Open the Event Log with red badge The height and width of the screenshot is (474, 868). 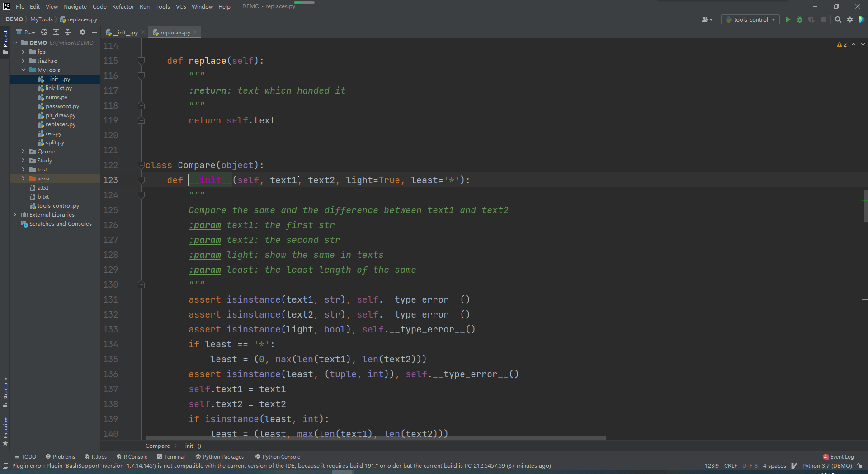point(838,456)
